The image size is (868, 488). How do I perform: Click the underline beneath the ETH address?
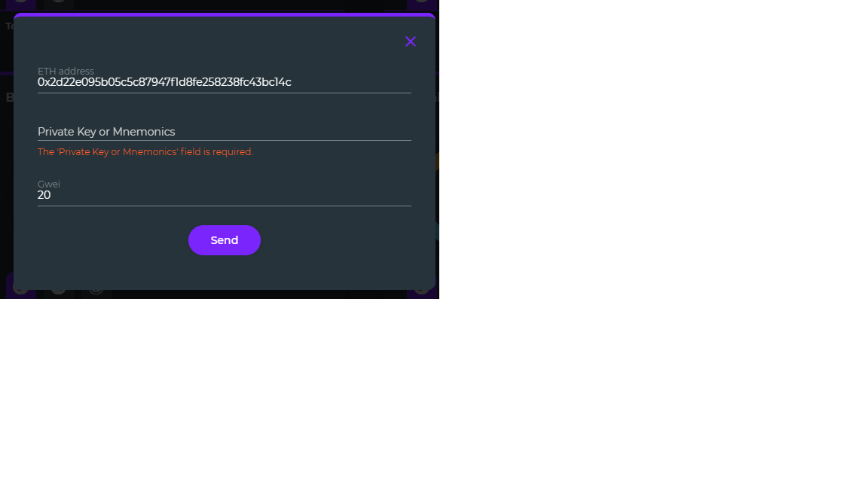225,93
